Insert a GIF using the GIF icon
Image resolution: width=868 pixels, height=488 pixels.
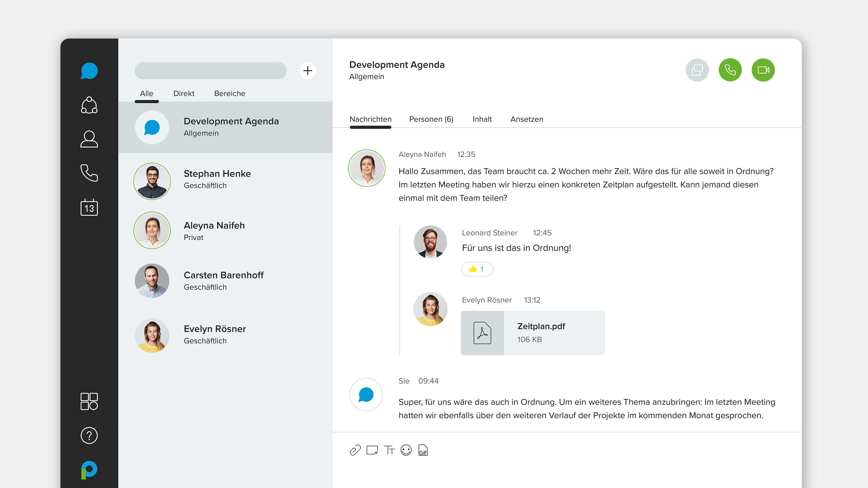(423, 450)
